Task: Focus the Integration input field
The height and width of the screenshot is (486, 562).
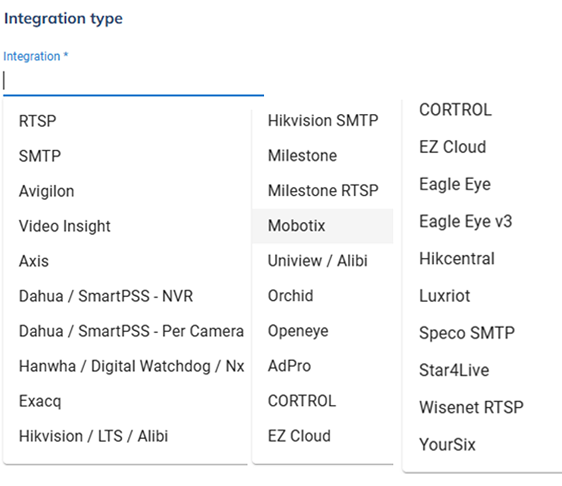Action: click(x=133, y=81)
